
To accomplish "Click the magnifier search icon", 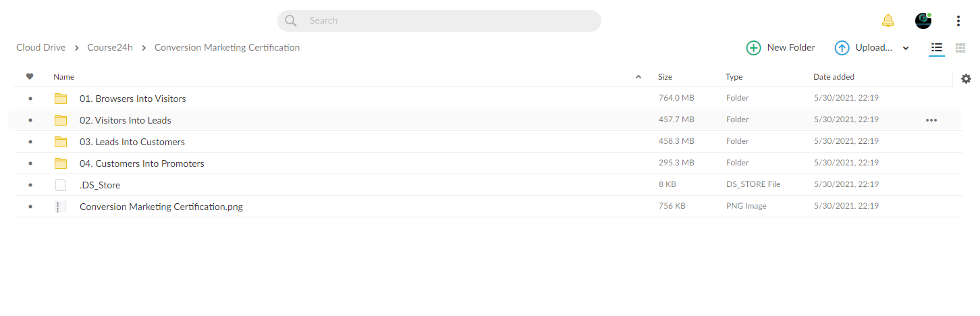I will tap(291, 21).
